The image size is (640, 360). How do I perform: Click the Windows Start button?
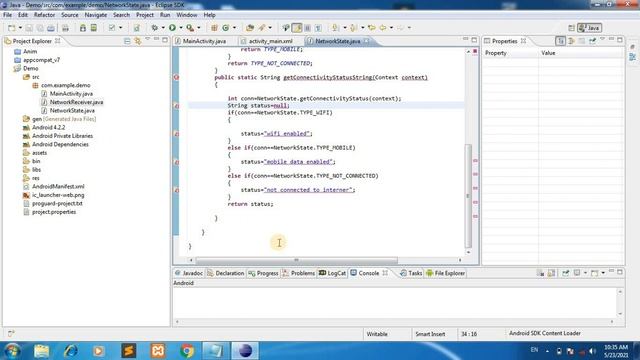pyautogui.click(x=12, y=351)
